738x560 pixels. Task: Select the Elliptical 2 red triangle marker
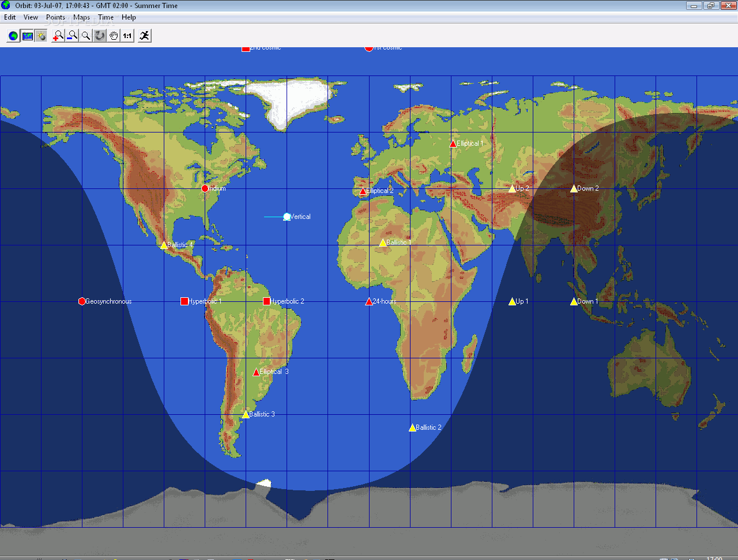click(363, 191)
